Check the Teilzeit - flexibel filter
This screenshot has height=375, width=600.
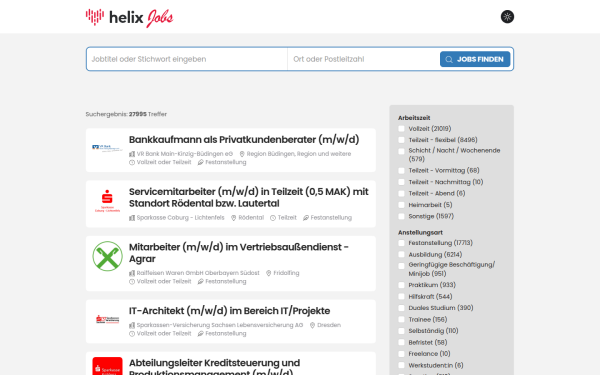click(401, 140)
